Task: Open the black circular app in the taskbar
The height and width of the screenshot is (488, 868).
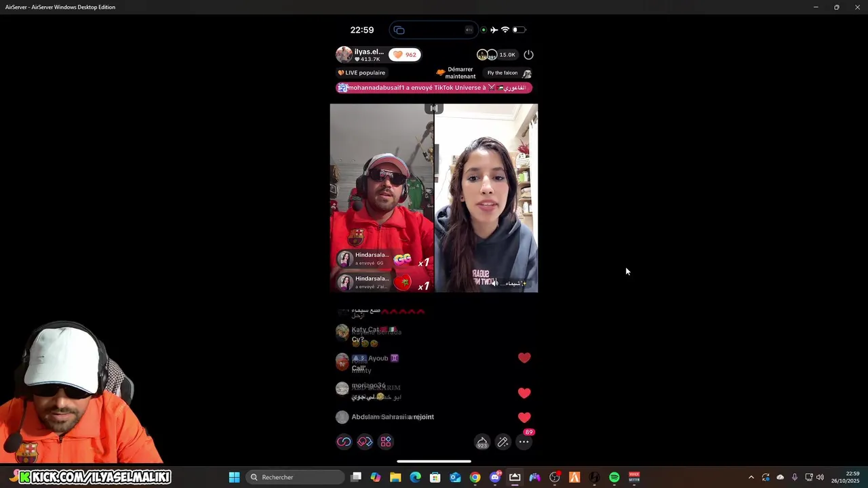Action: point(595,477)
